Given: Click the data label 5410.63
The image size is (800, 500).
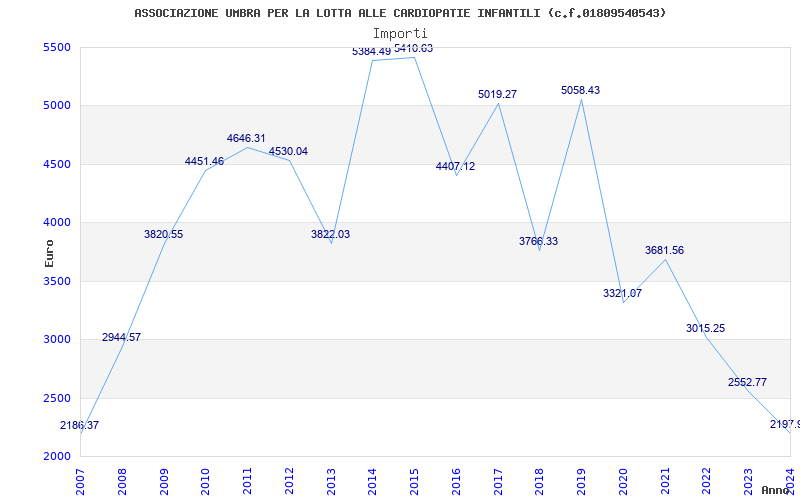Looking at the screenshot, I should (x=414, y=48).
